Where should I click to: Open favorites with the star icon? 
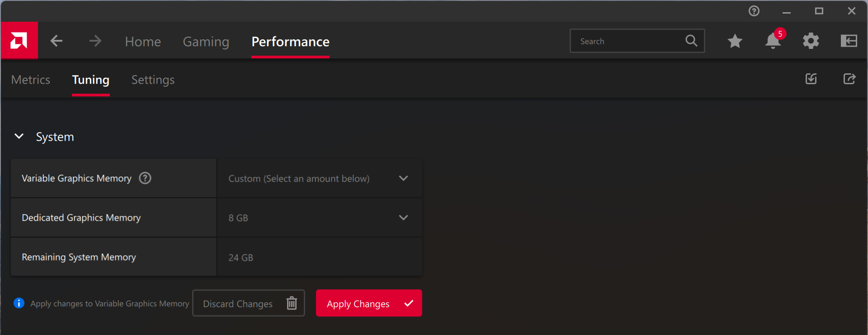click(735, 41)
